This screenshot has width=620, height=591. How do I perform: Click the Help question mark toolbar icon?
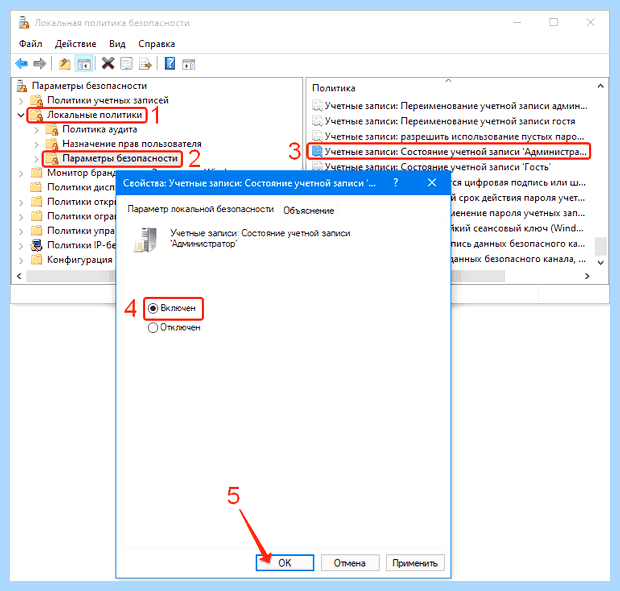170,63
